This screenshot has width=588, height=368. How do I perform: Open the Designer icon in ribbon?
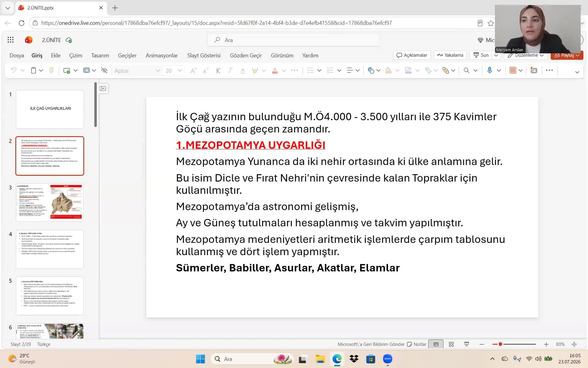[534, 70]
